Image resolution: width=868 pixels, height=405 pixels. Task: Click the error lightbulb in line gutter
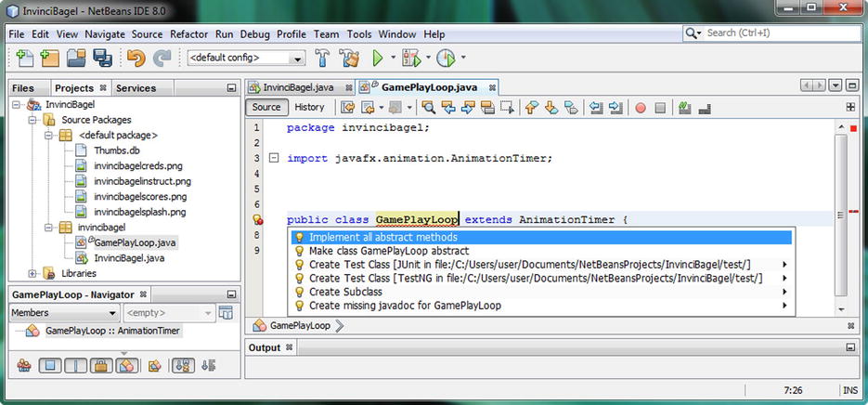coord(257,220)
